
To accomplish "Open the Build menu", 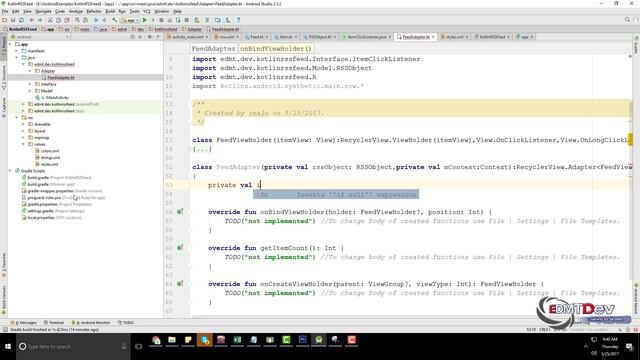I will click(x=110, y=11).
